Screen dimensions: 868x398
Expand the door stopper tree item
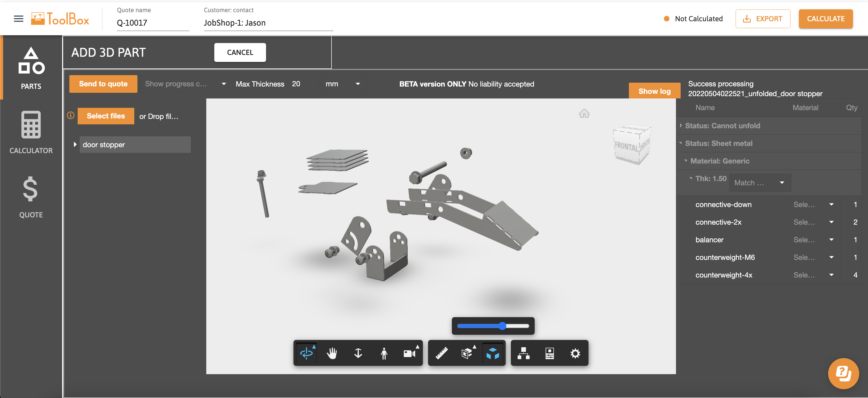pos(75,144)
